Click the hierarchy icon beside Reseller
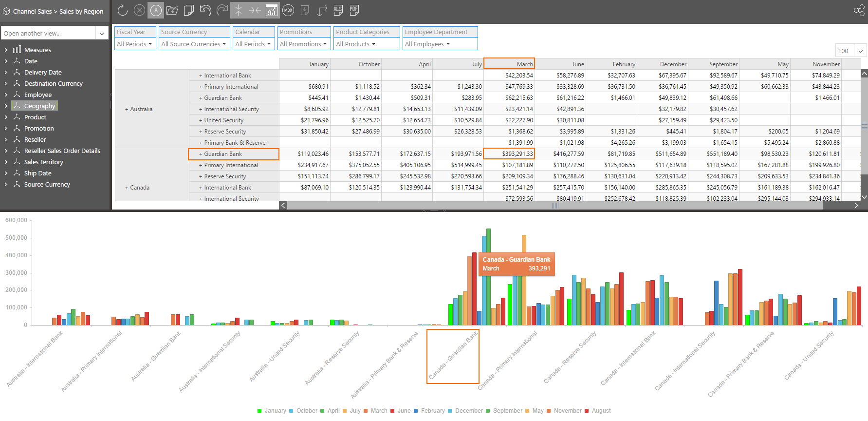 (17, 139)
